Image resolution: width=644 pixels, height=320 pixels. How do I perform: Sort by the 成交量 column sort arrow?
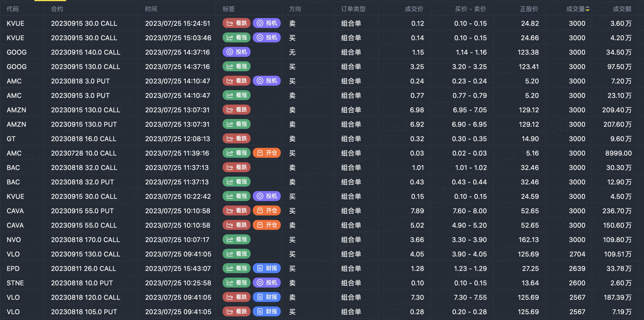pos(588,9)
